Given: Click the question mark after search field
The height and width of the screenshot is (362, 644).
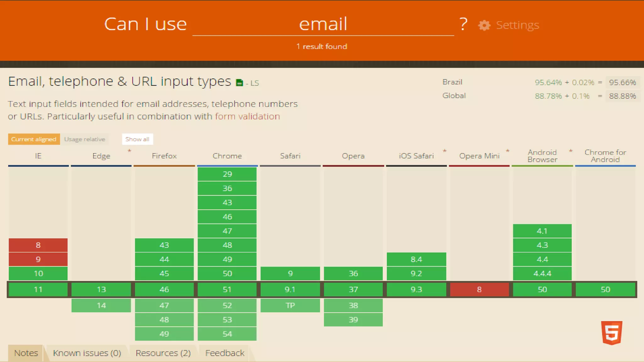Looking at the screenshot, I should click(x=463, y=24).
